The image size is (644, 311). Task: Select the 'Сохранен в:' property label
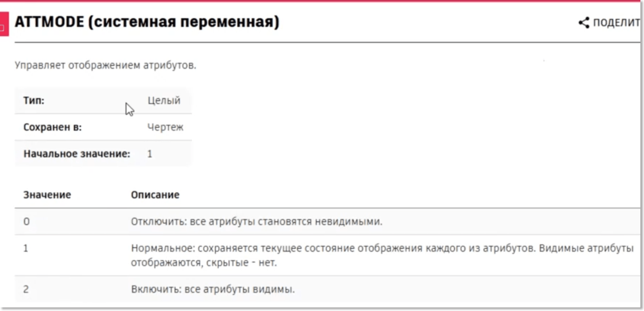pyautogui.click(x=52, y=127)
